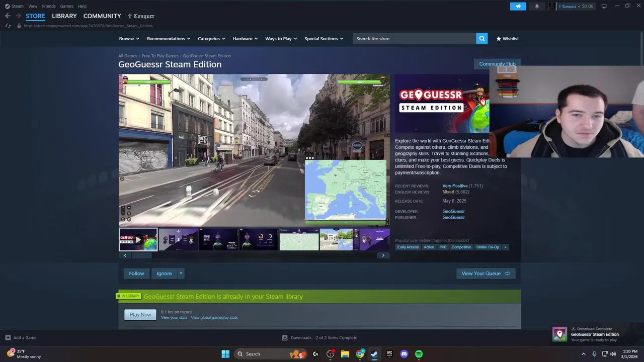Click View Your Queue
644x362 pixels.
pos(486,274)
